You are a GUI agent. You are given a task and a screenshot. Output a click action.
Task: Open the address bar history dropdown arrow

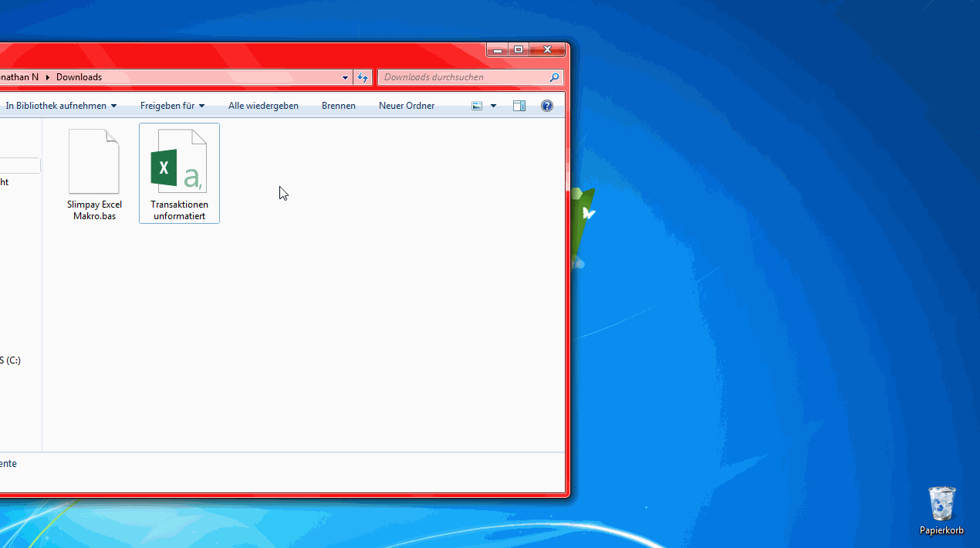[x=346, y=77]
